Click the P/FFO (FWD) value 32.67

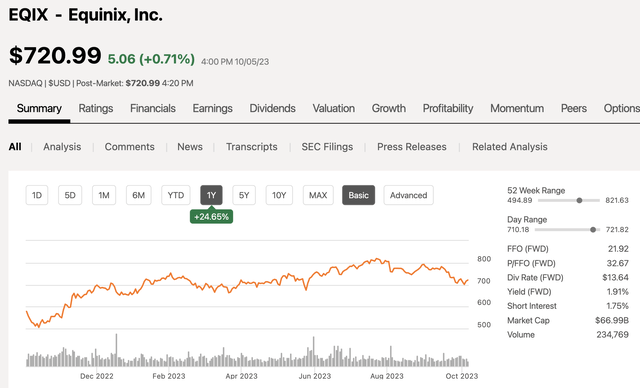[x=618, y=263]
